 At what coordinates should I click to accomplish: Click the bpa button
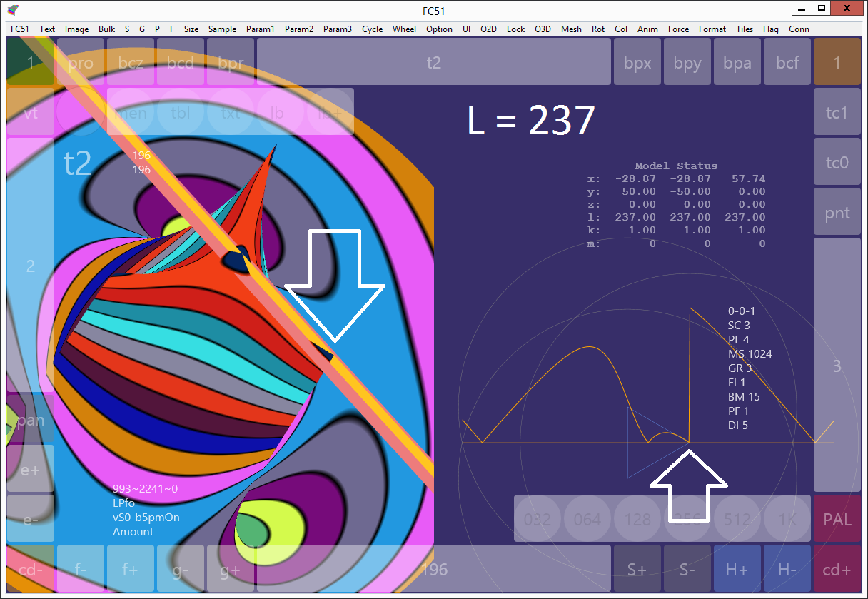[x=737, y=62]
